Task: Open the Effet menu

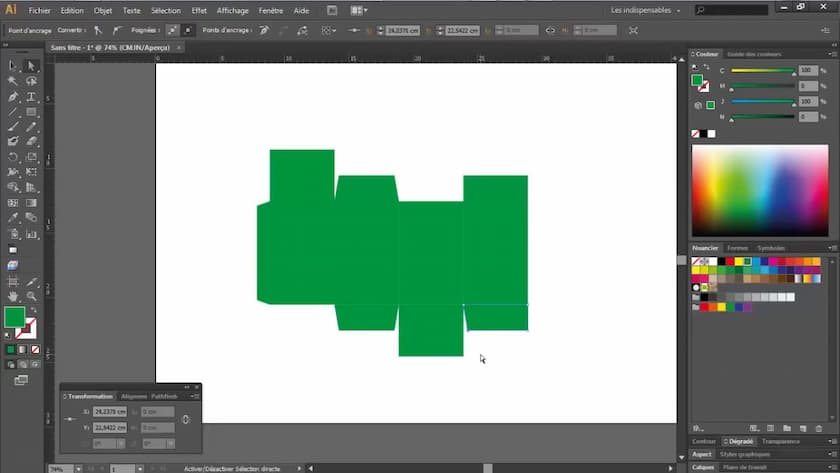Action: point(199,10)
